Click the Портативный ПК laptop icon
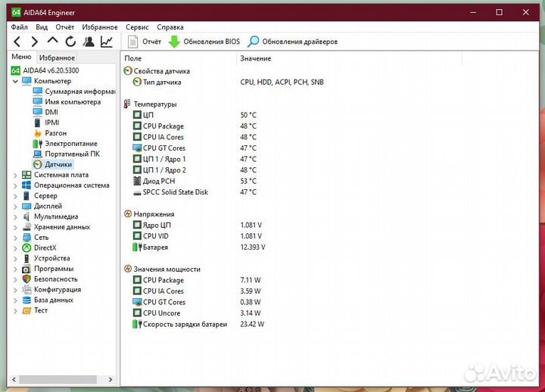The height and width of the screenshot is (392, 545). point(38,154)
